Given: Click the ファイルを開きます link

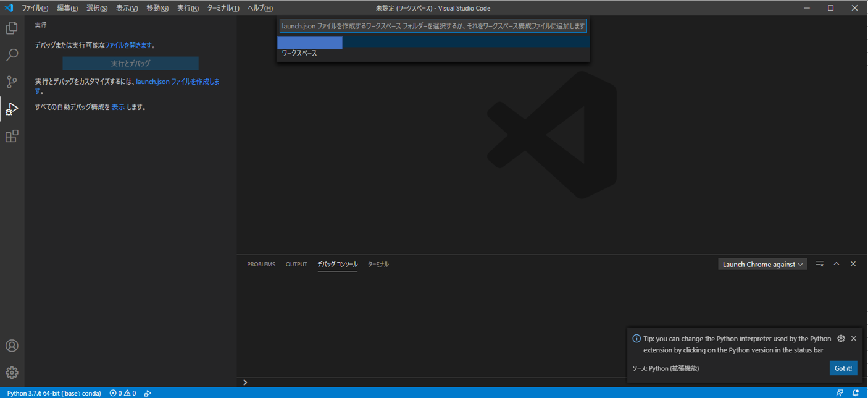Looking at the screenshot, I should (x=128, y=45).
